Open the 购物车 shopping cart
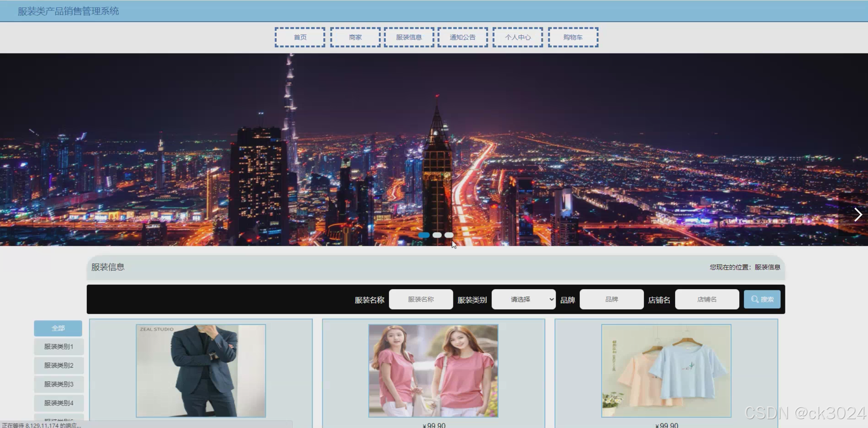This screenshot has width=868, height=428. tap(573, 37)
